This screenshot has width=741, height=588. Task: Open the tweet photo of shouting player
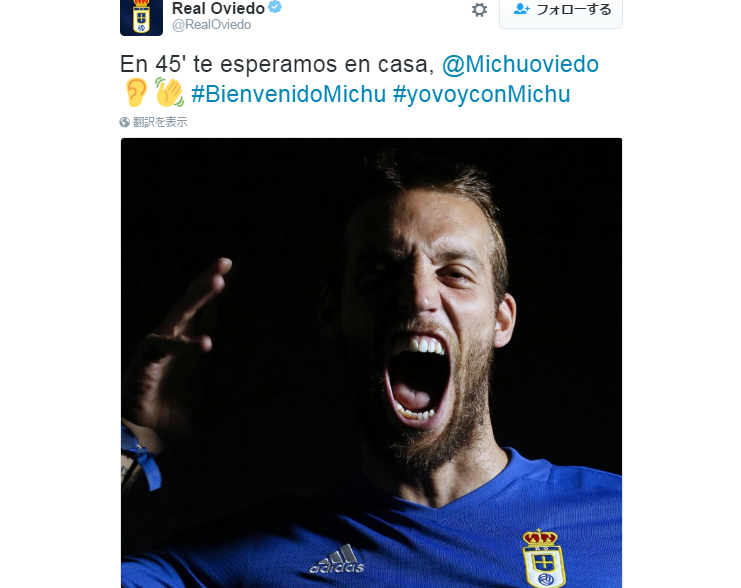pyautogui.click(x=371, y=363)
